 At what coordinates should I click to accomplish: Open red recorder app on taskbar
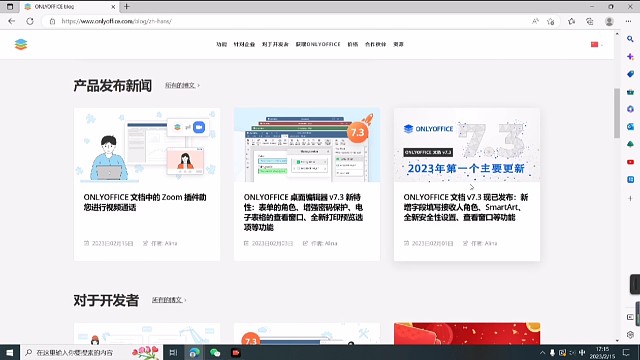click(236, 352)
